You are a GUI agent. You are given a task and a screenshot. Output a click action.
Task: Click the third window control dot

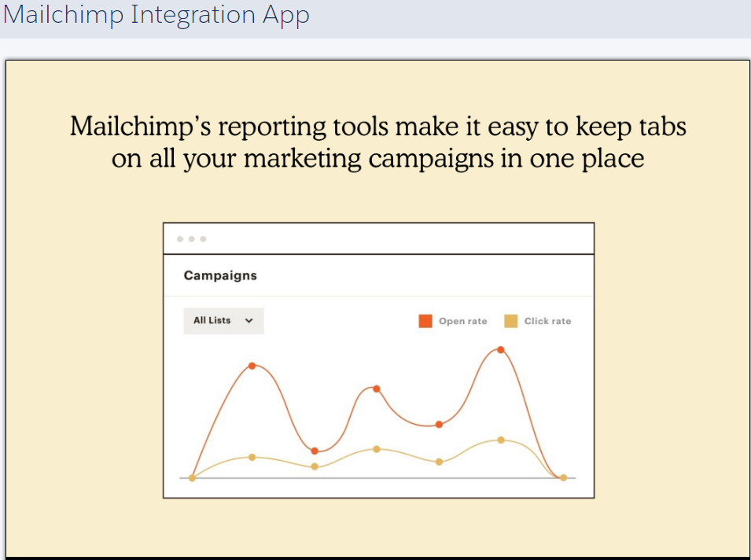[203, 239]
